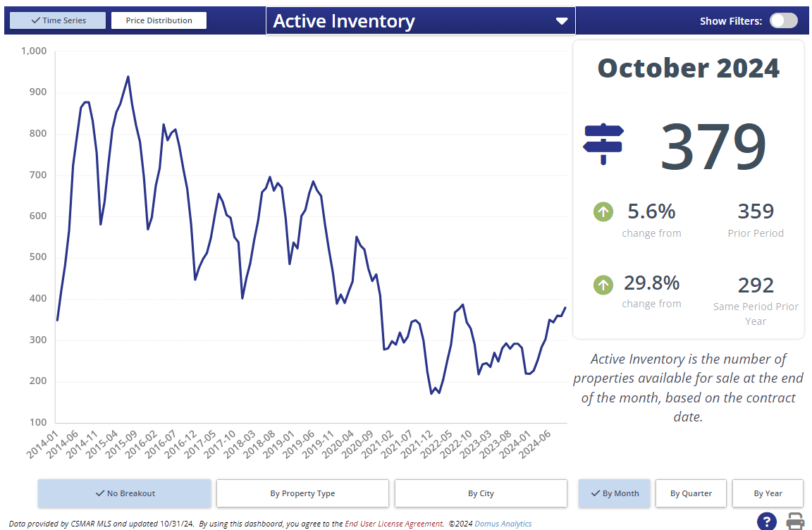Screen dimensions: 812x530
Task: Break out chart By Property Type
Action: [302, 493]
